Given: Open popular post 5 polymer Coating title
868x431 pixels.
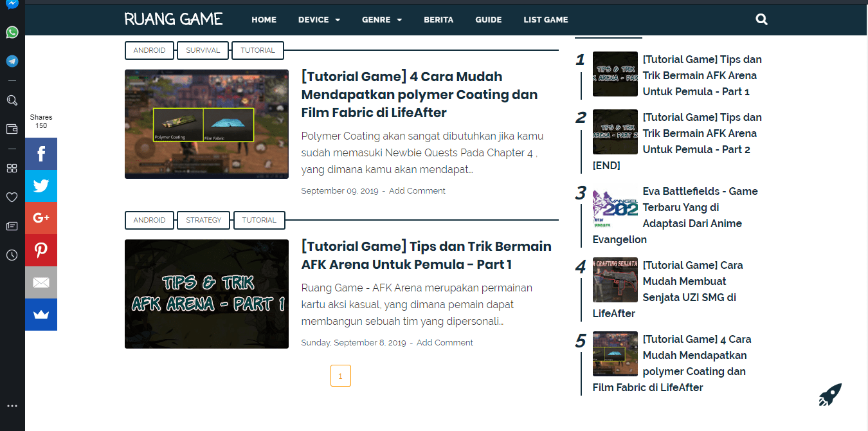Looking at the screenshot, I should click(672, 363).
